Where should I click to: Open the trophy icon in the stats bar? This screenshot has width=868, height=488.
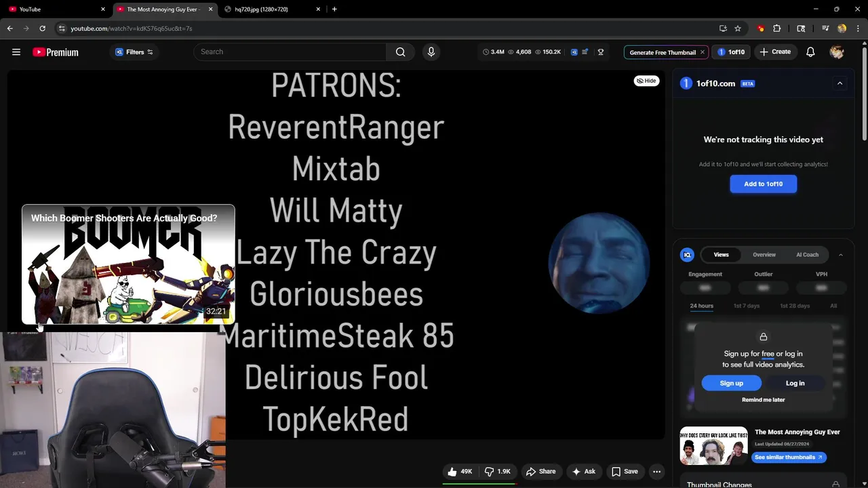[x=600, y=52]
